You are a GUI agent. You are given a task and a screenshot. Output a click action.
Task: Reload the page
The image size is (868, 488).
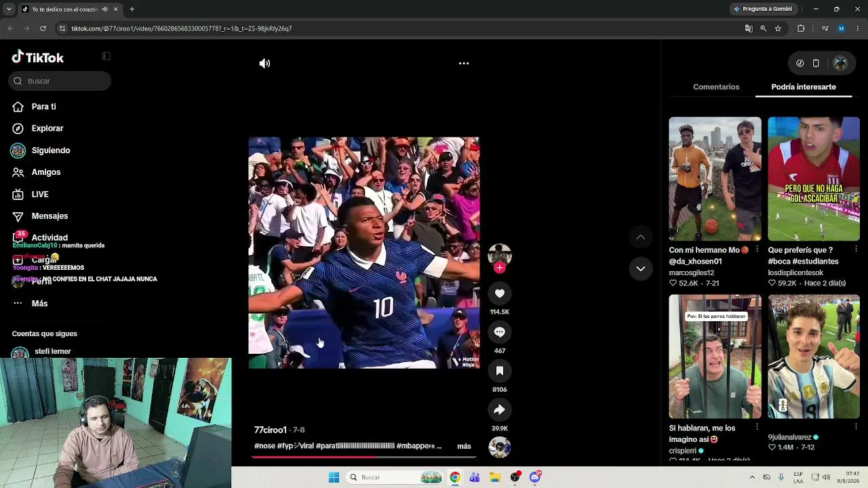[x=43, y=28]
